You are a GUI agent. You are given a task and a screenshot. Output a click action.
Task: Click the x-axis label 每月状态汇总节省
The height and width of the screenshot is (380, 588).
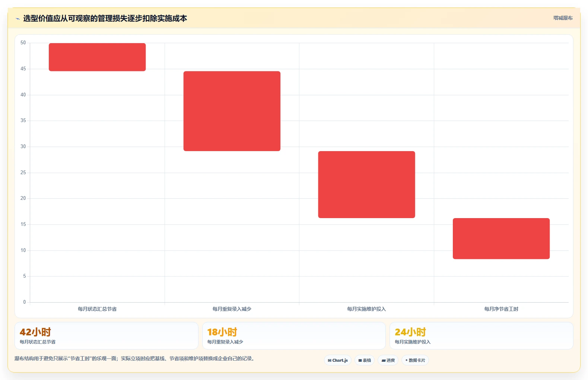coord(97,309)
